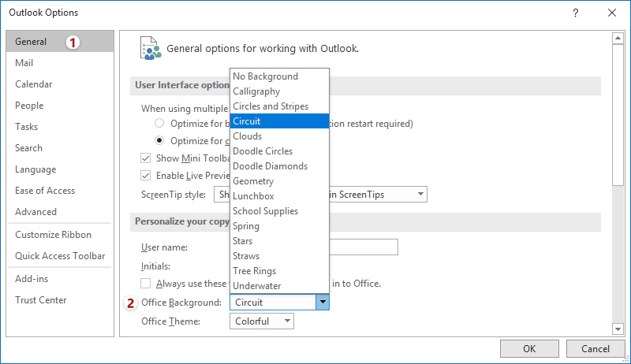Check the Always use these values checkbox
The image size is (631, 364).
pyautogui.click(x=146, y=283)
